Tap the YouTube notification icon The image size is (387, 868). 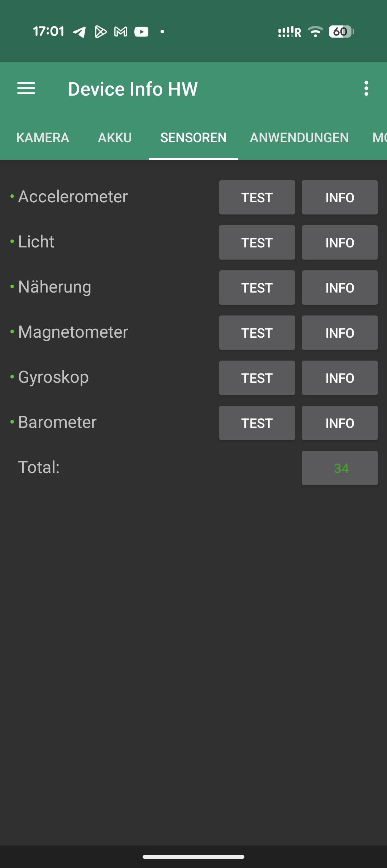[142, 32]
